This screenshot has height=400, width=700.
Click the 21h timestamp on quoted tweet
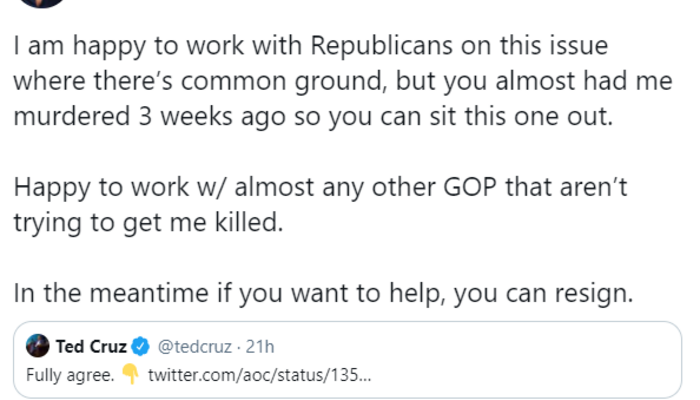(x=261, y=347)
